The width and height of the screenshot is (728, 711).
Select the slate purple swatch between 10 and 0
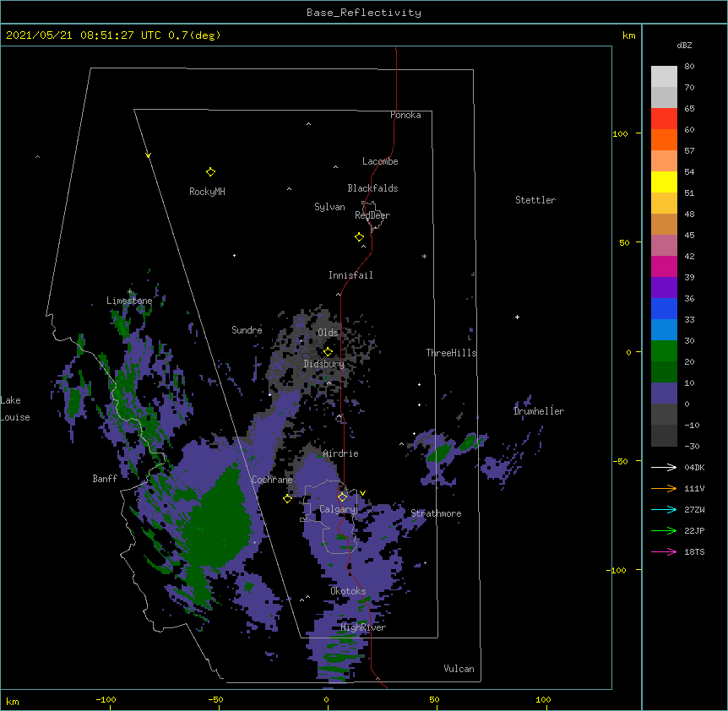point(664,393)
